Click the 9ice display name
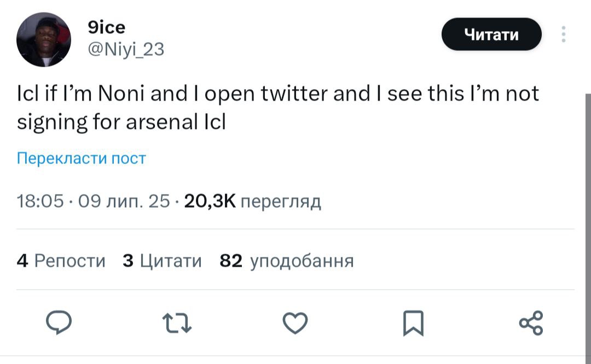This screenshot has height=364, width=591. [x=106, y=26]
